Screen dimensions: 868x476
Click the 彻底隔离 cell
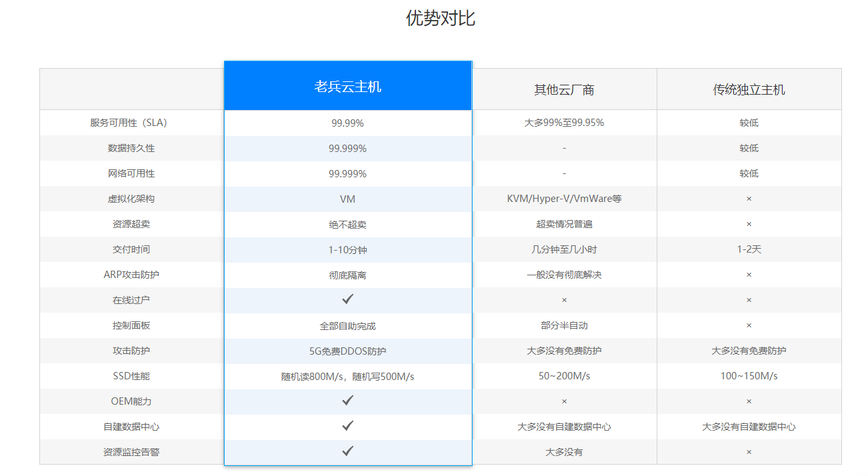[347, 275]
